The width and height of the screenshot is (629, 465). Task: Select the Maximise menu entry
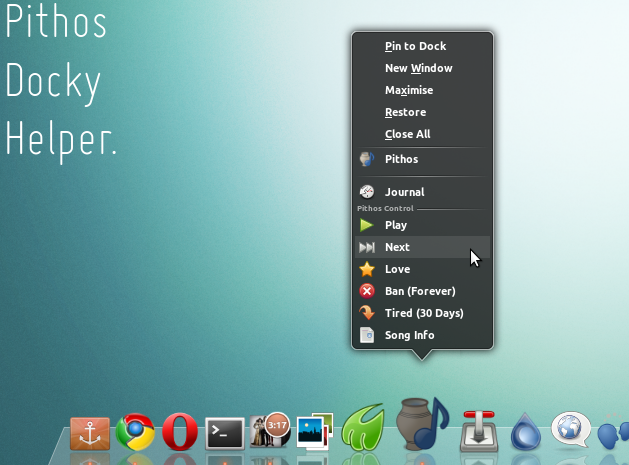tap(422, 90)
